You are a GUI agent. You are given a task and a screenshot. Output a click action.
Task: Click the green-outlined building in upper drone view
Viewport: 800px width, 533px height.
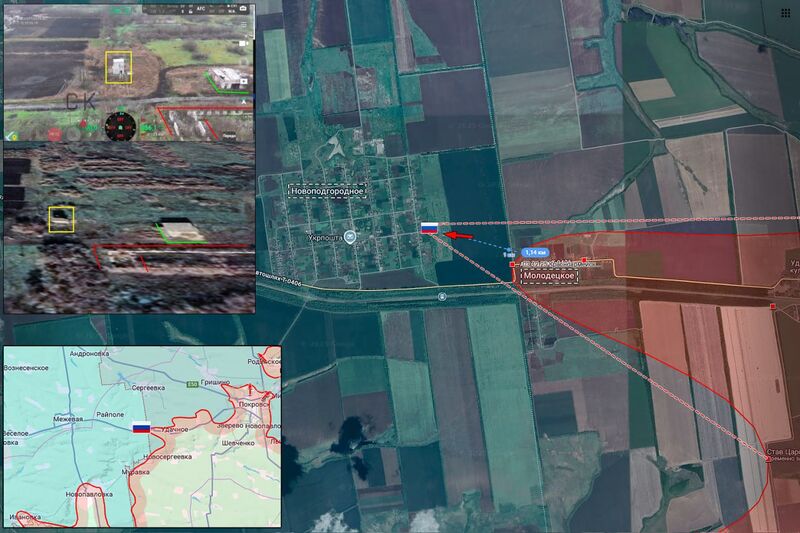pos(226,78)
